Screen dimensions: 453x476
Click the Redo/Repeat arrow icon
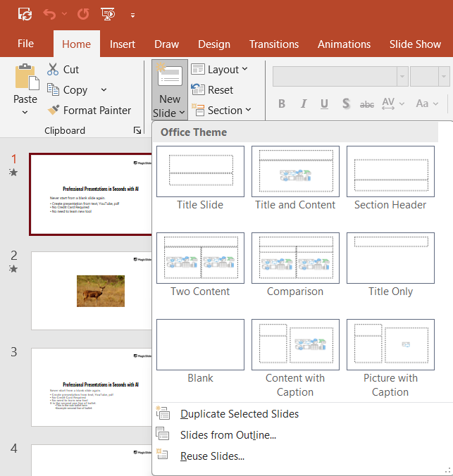click(x=83, y=14)
